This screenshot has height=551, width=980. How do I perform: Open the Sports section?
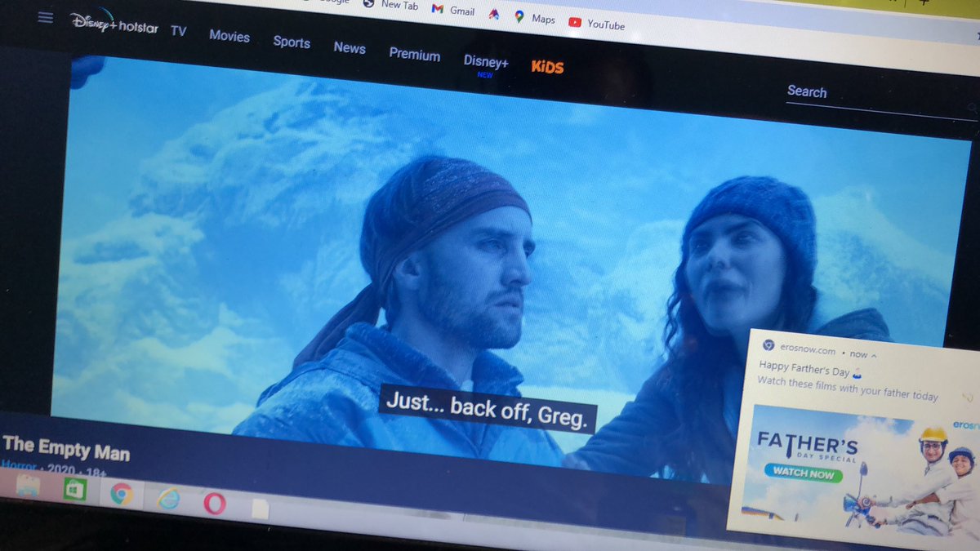(292, 42)
